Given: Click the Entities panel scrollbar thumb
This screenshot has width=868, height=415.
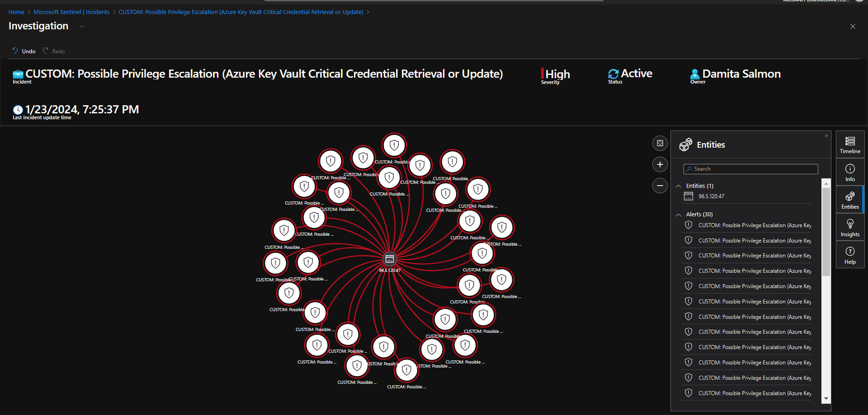Looking at the screenshot, I should click(826, 232).
